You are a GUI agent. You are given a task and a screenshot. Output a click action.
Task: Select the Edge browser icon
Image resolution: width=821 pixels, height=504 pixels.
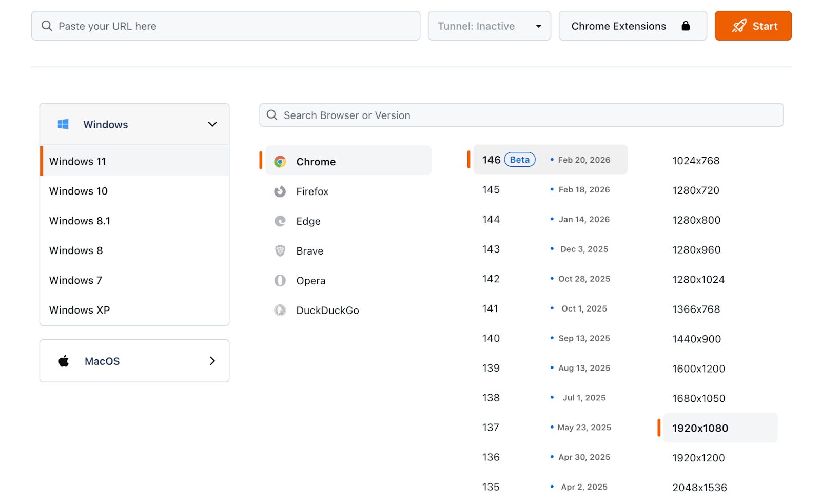coord(280,221)
